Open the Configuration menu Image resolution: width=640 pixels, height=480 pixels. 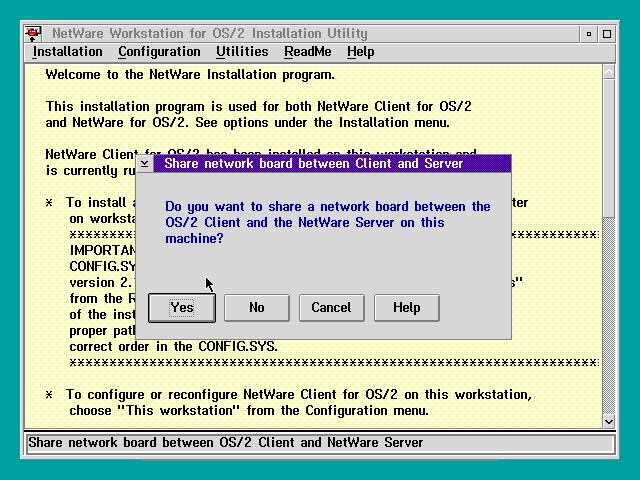click(x=159, y=52)
